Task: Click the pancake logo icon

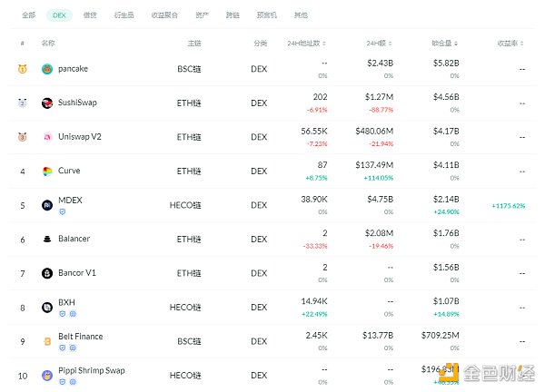Action: click(47, 69)
